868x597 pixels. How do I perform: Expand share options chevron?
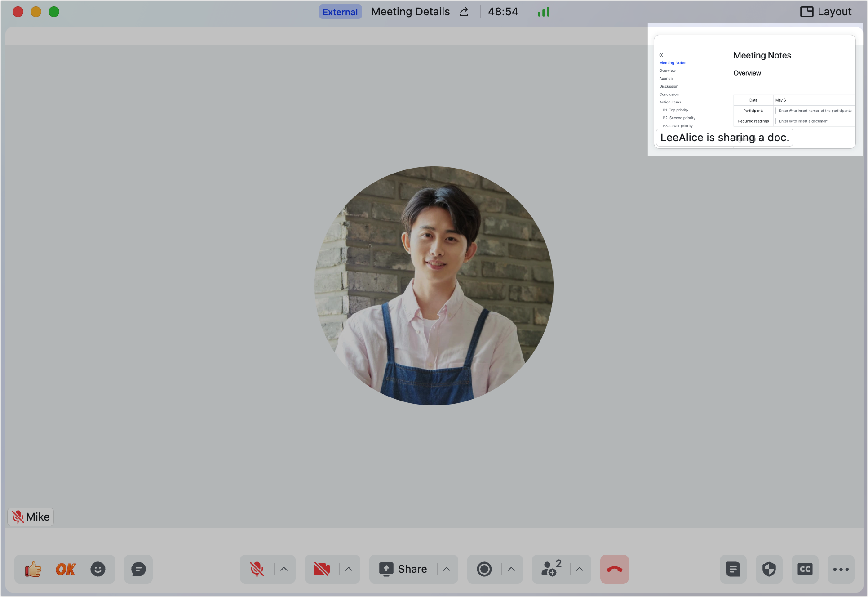(447, 569)
